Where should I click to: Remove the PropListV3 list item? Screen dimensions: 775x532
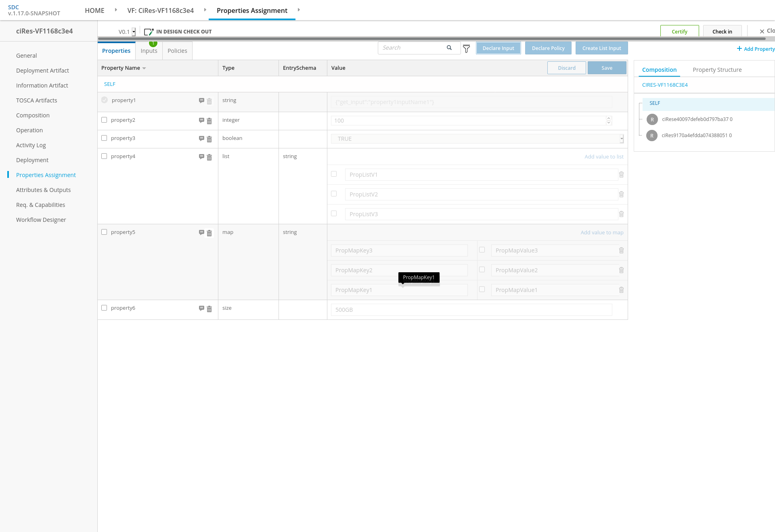click(621, 214)
